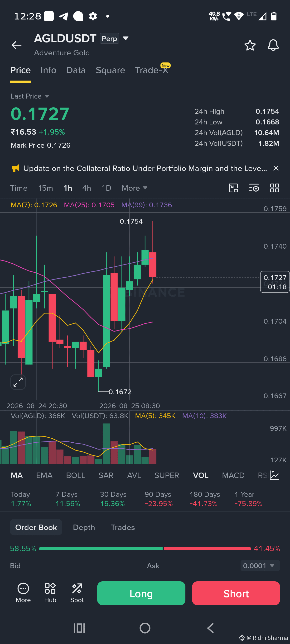Image resolution: width=290 pixels, height=644 pixels.
Task: Tap Android home button
Action: click(145, 628)
